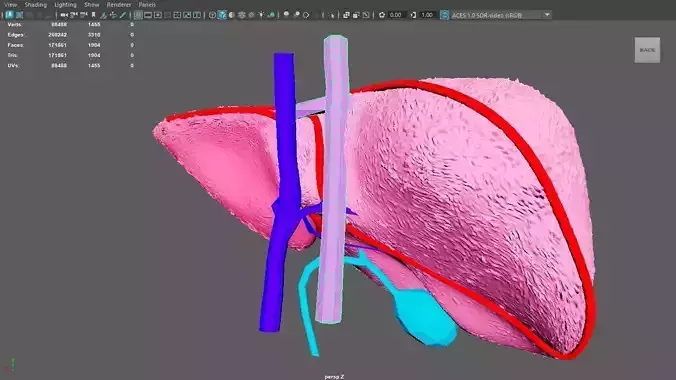Switch to Wireframe shading icon

tap(212, 15)
